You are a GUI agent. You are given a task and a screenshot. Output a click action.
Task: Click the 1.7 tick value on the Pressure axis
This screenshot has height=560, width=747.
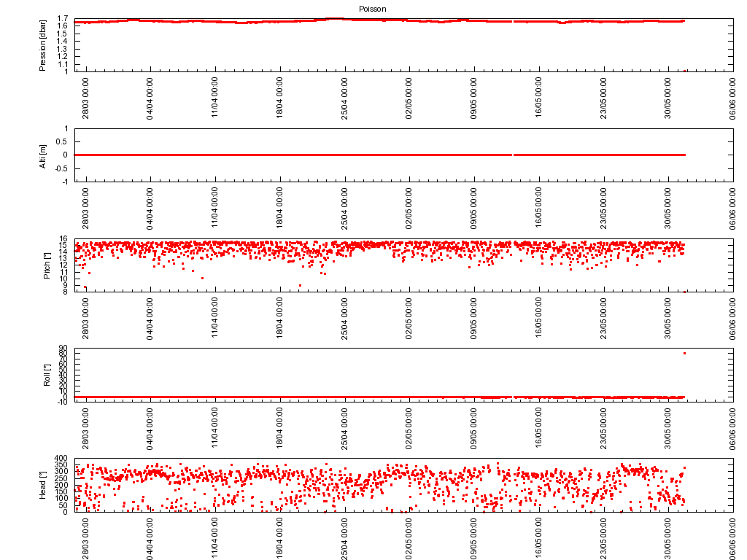pos(63,18)
